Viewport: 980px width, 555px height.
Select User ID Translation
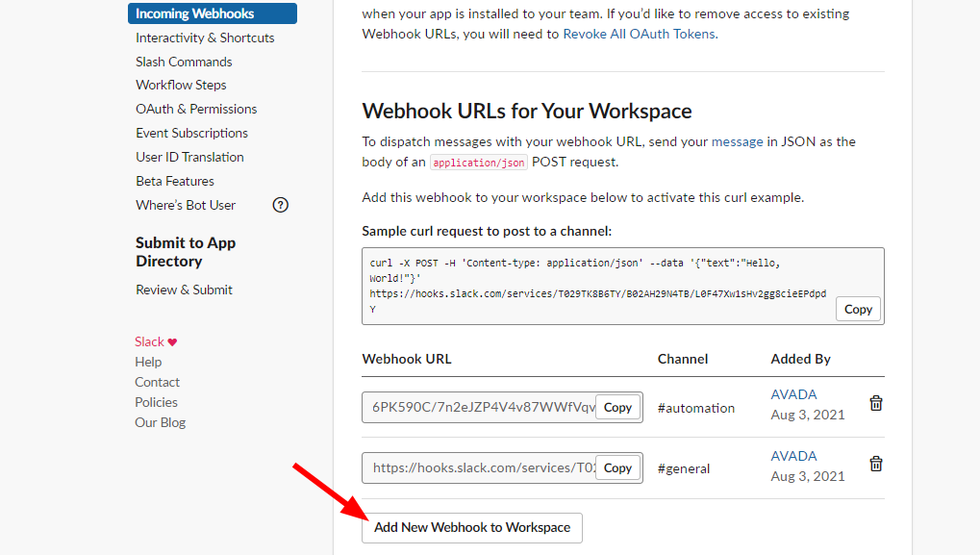coord(189,157)
